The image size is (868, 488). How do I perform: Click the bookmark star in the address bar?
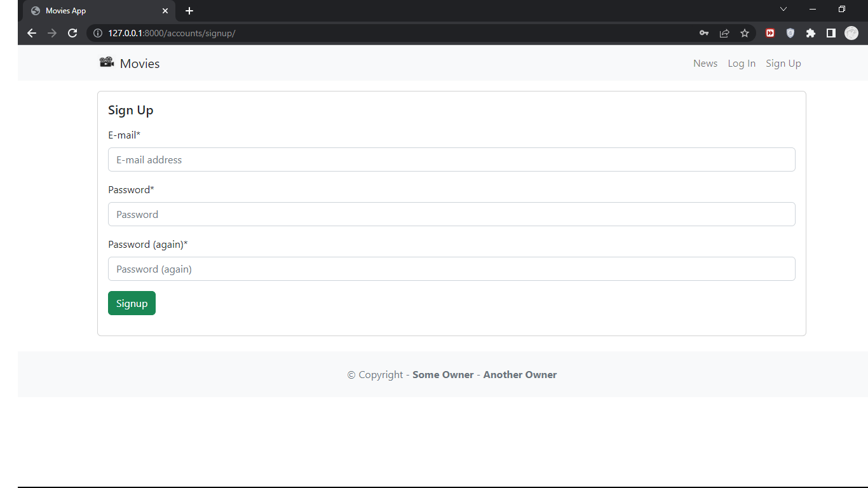[744, 33]
